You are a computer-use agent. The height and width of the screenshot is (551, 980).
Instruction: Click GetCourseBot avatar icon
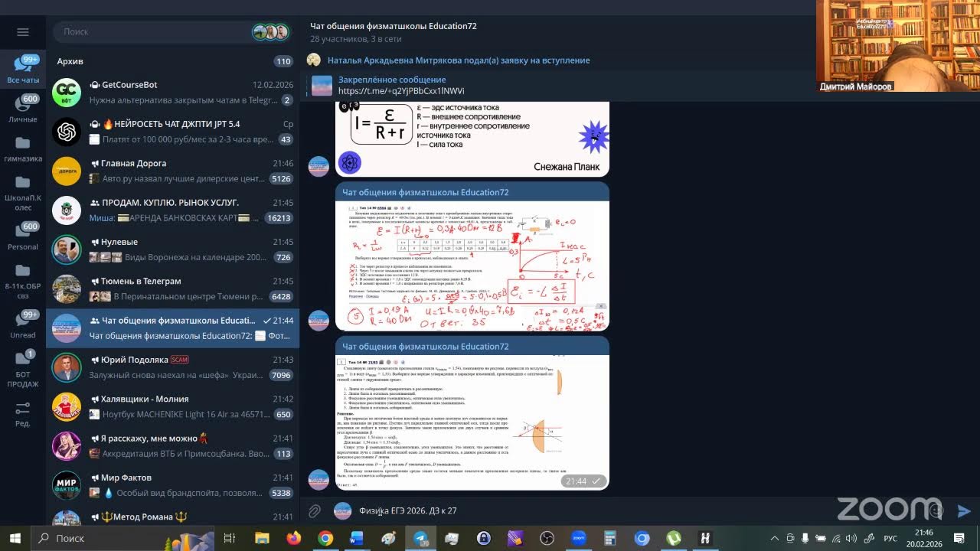(x=67, y=93)
